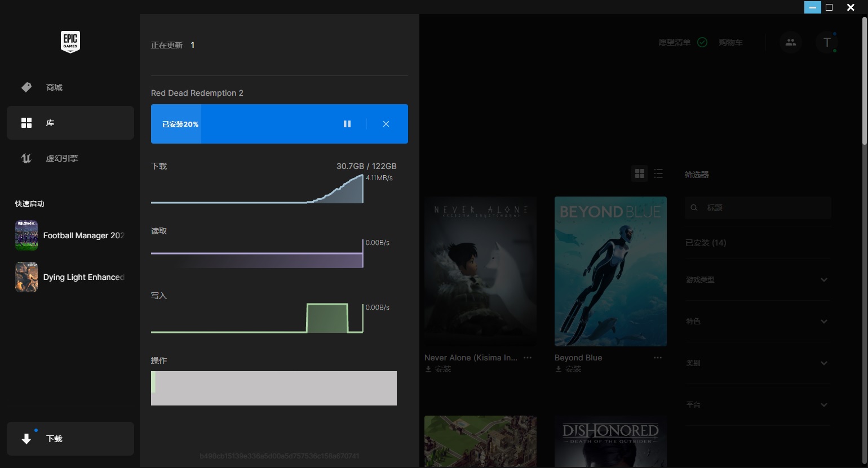
Task: Click the 读取 read speed graph
Action: [x=257, y=253]
